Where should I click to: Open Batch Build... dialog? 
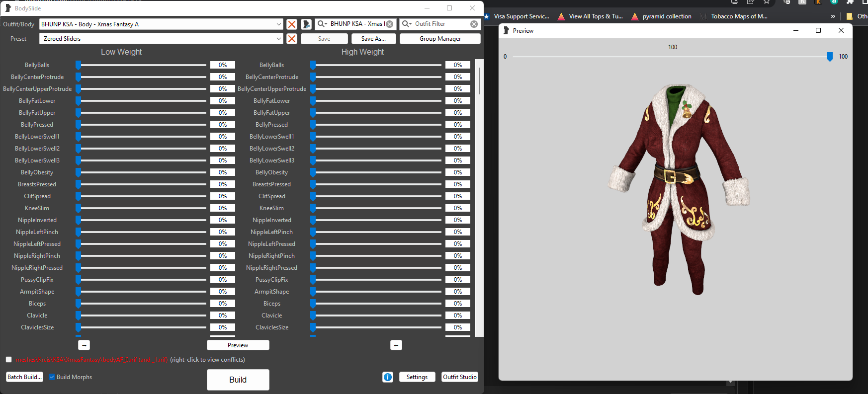[24, 377]
